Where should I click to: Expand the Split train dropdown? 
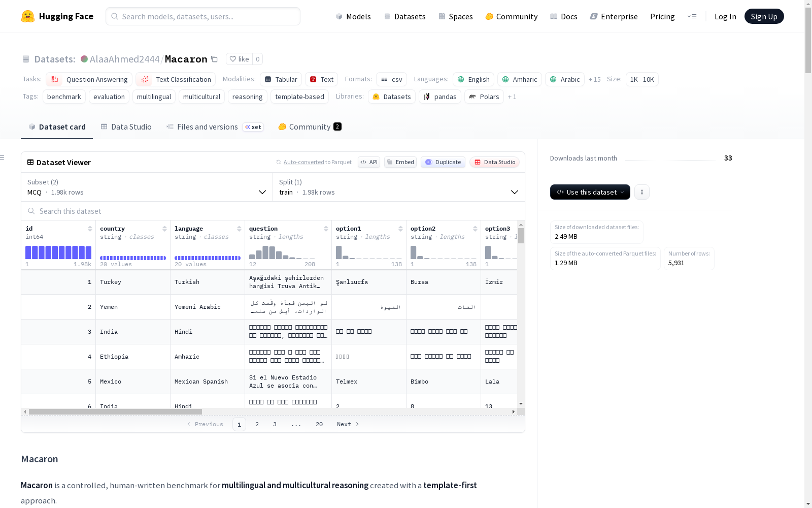399,187
